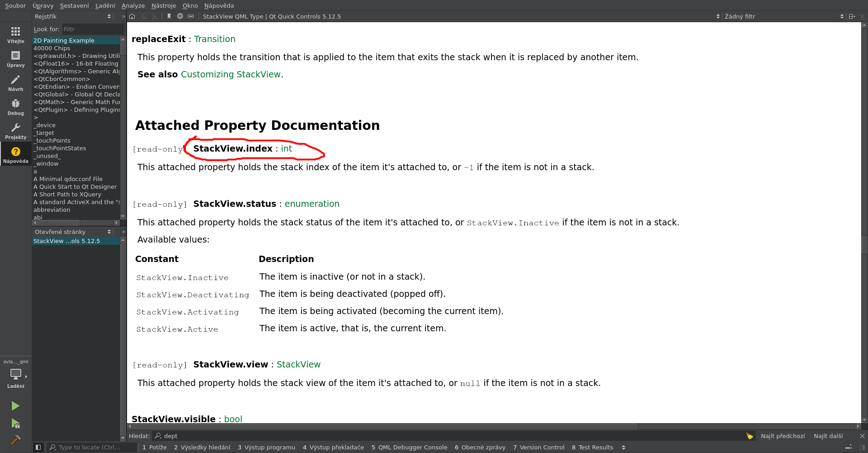
Task: Follow the Customizing StackView link
Action: 231,74
